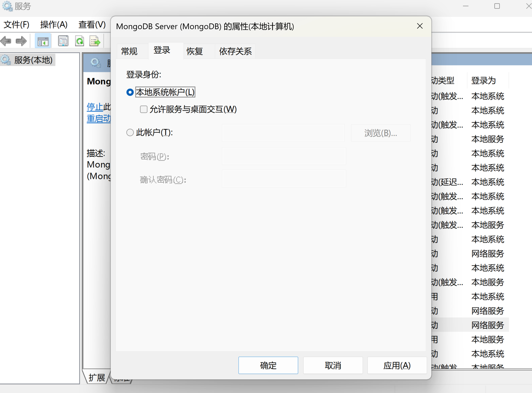The width and height of the screenshot is (532, 393).
Task: Click the 密码(P) input field
Action: (x=284, y=156)
